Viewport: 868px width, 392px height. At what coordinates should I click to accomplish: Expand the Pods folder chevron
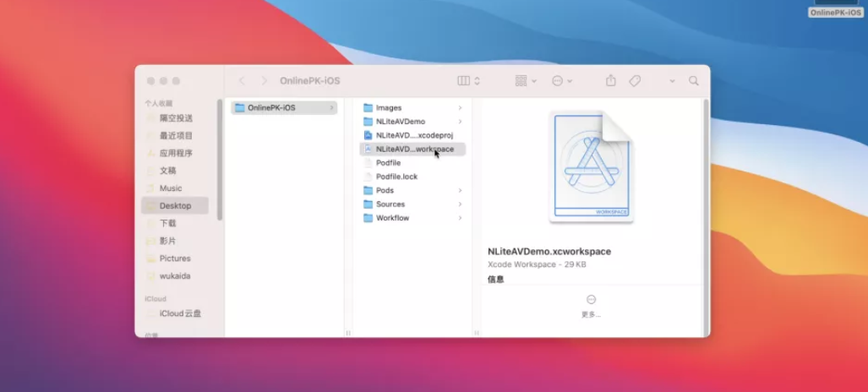pyautogui.click(x=460, y=190)
